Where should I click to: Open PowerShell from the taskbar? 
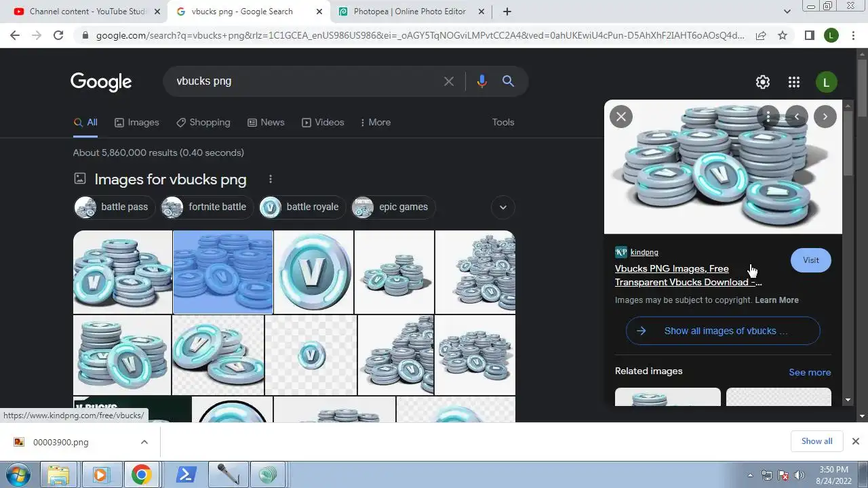pos(186,474)
